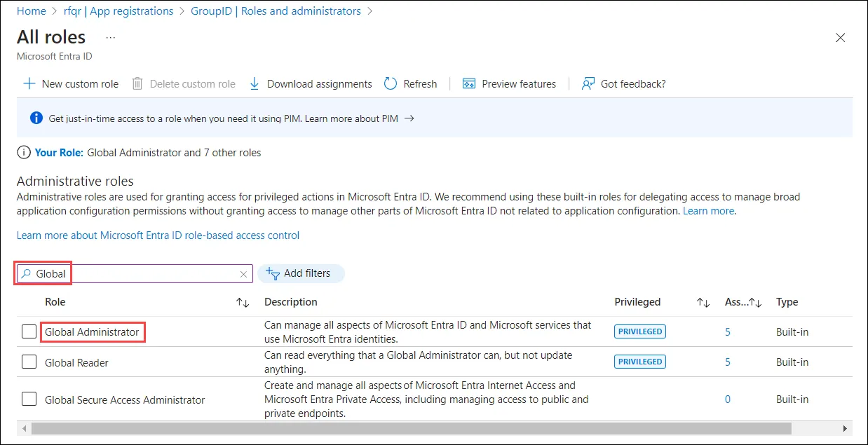Image resolution: width=868 pixels, height=445 pixels.
Task: Click the Add filters funnel icon
Action: coord(273,273)
